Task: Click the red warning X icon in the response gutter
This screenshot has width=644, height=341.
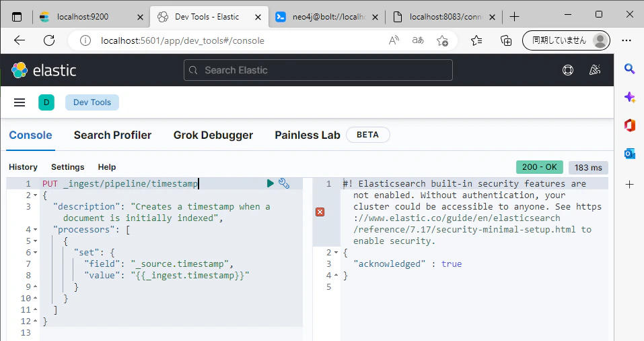Action: point(320,212)
